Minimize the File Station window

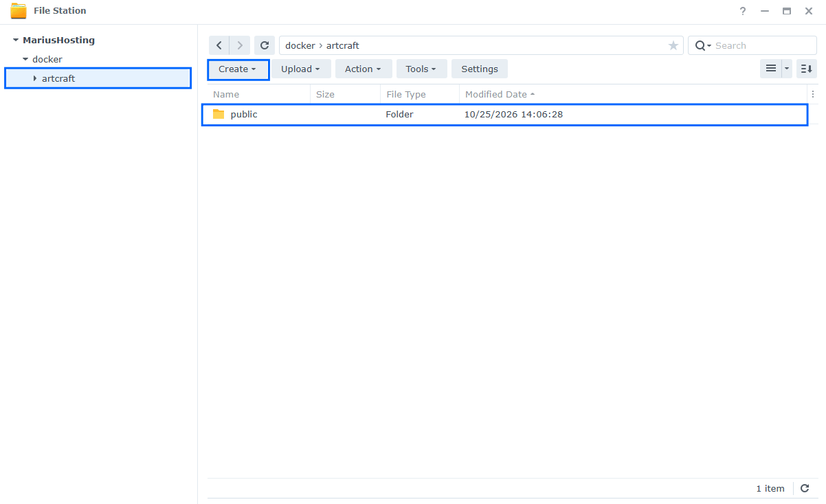click(x=765, y=11)
